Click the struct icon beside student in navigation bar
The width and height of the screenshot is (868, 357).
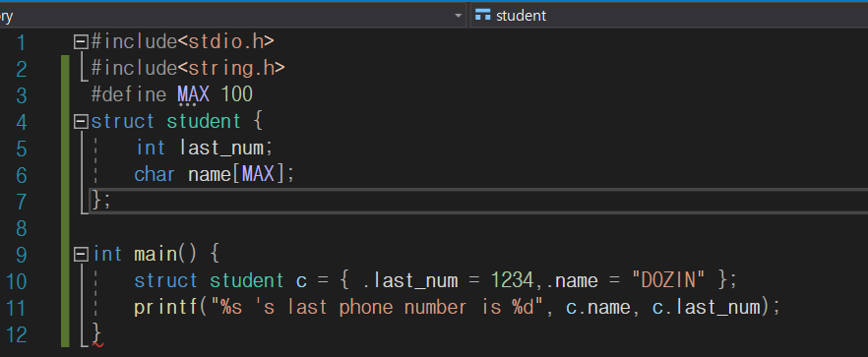click(x=482, y=16)
